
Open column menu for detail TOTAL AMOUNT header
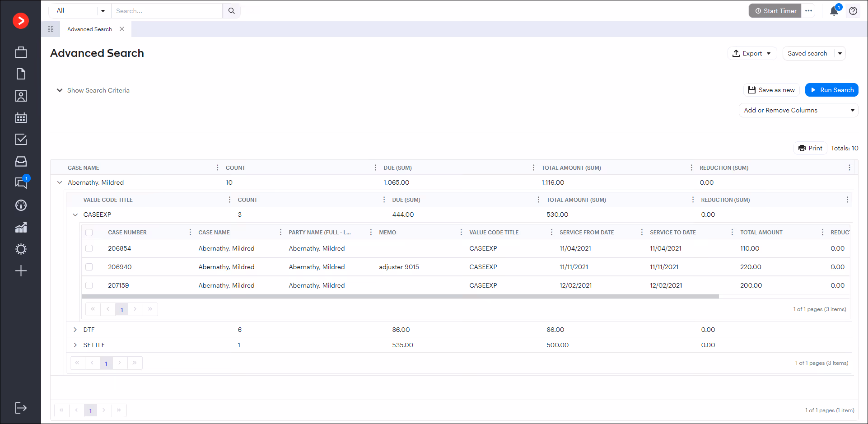[822, 232]
